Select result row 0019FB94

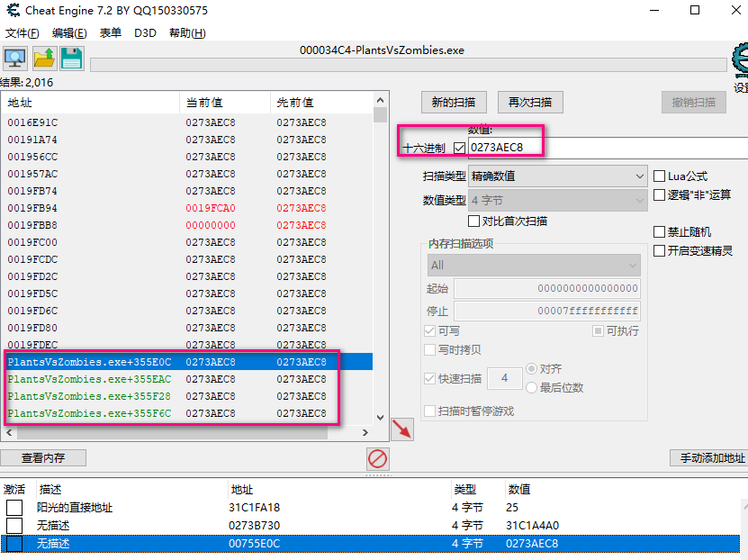[187, 208]
